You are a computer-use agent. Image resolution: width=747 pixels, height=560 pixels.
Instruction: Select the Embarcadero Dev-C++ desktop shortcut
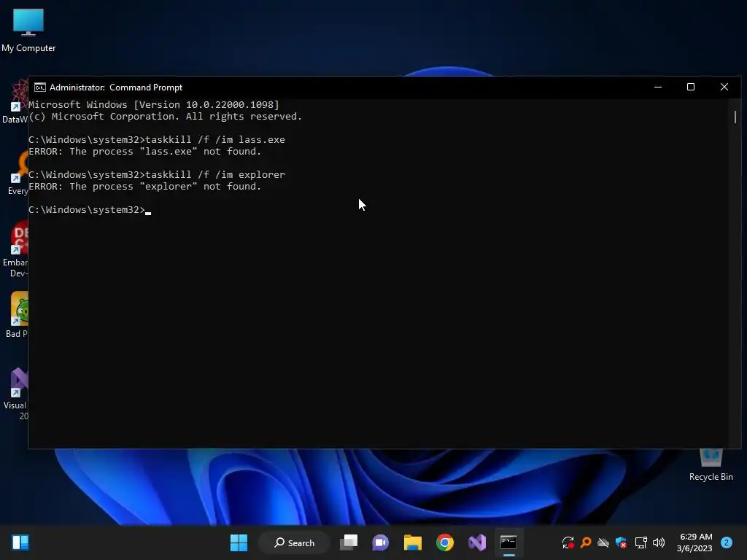16,249
